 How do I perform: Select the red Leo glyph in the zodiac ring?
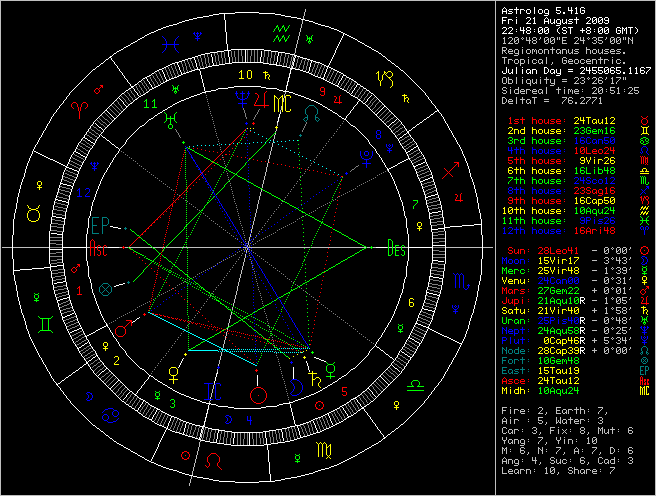tap(214, 461)
